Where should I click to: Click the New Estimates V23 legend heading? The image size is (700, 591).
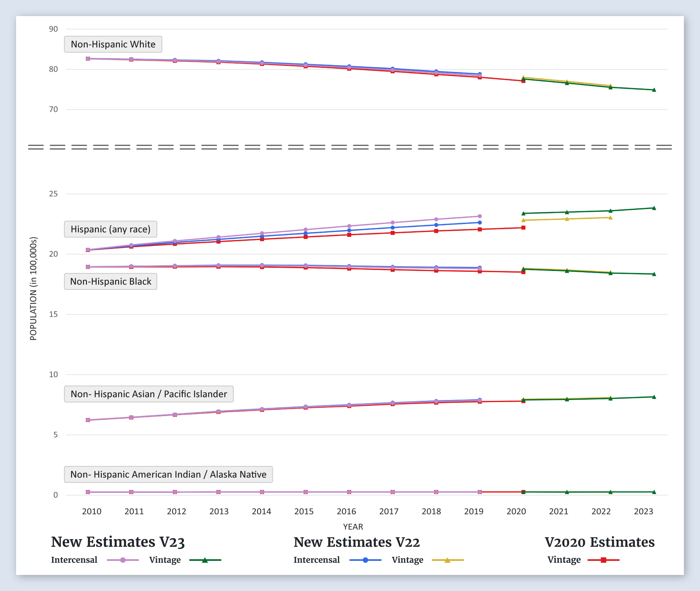pos(118,542)
